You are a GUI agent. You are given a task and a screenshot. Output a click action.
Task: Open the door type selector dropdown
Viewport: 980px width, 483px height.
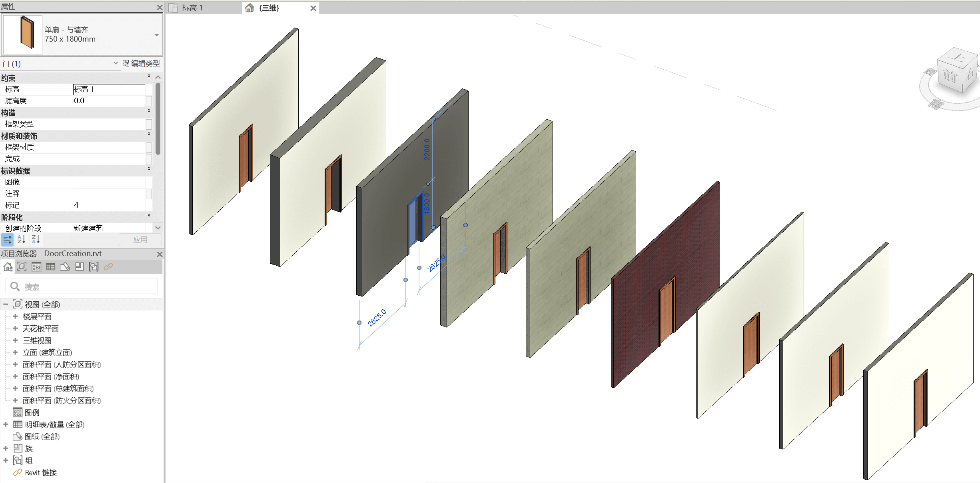coord(156,35)
